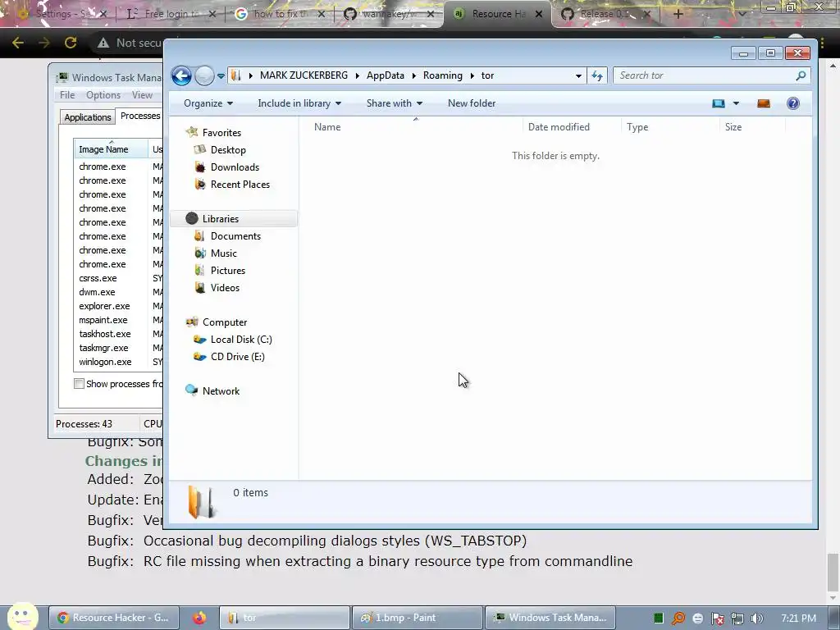Toggle the Show processes checkbox in Task Manager
Image resolution: width=840 pixels, height=630 pixels.
pyautogui.click(x=80, y=384)
